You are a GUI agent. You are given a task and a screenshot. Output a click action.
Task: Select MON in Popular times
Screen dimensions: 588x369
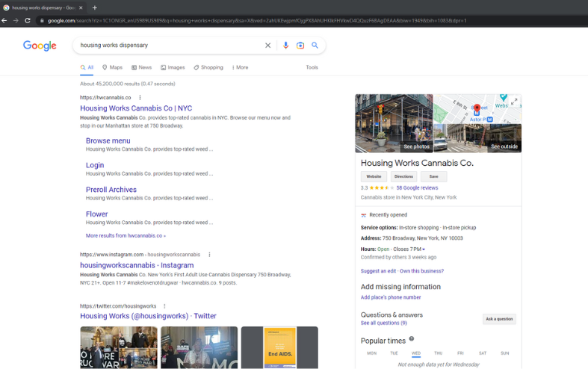pos(371,353)
